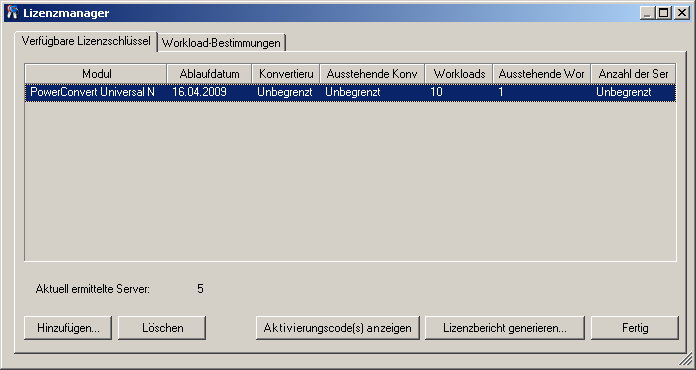Click Unbegrenzt in the Anzahl der Ser column
This screenshot has width=696, height=370.
pos(623,92)
